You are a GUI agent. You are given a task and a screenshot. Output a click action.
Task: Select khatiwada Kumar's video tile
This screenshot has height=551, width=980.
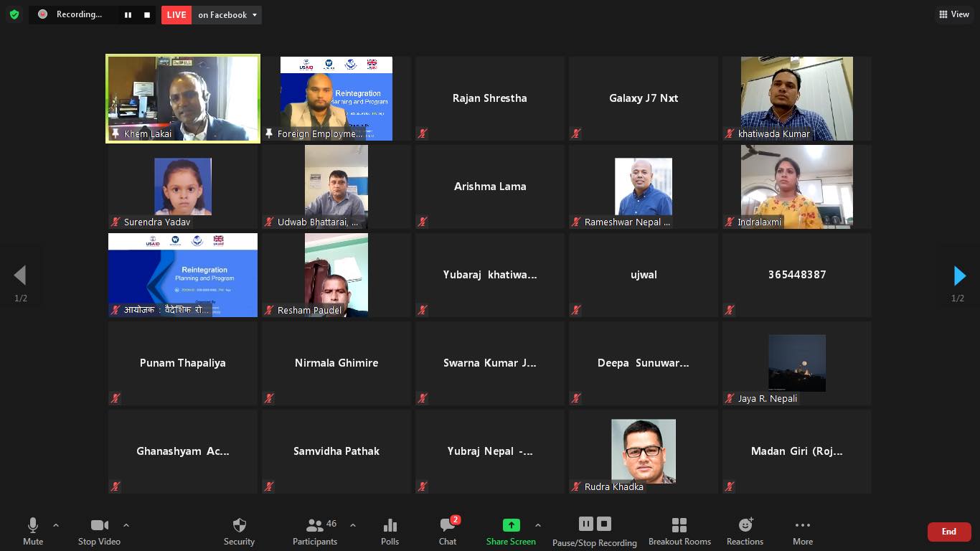(797, 98)
